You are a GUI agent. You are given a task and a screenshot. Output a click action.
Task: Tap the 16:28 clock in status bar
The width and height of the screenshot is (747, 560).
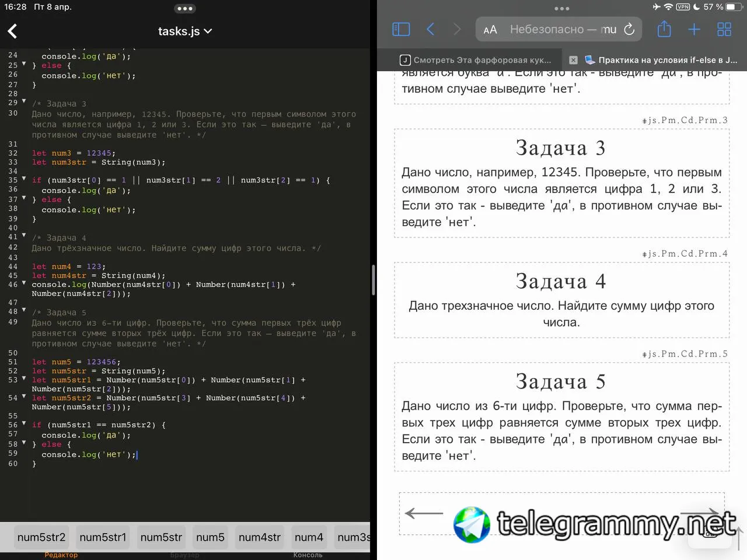(15, 7)
